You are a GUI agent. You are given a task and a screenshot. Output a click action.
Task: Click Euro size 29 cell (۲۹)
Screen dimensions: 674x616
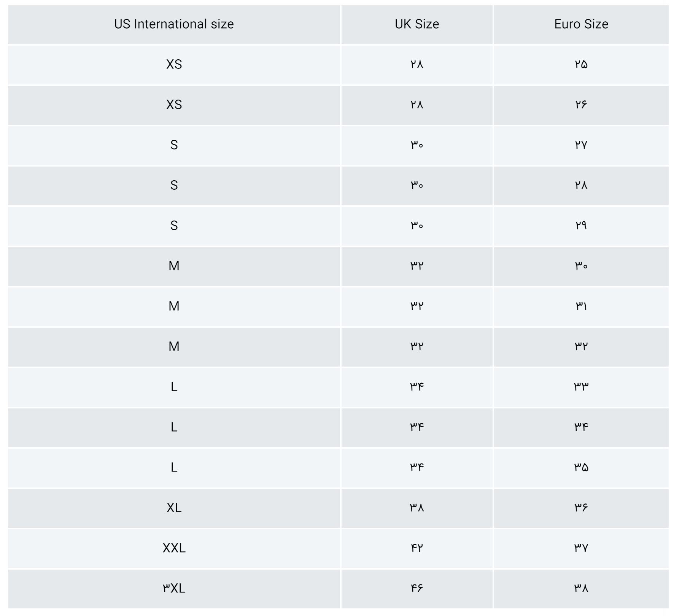pyautogui.click(x=581, y=225)
